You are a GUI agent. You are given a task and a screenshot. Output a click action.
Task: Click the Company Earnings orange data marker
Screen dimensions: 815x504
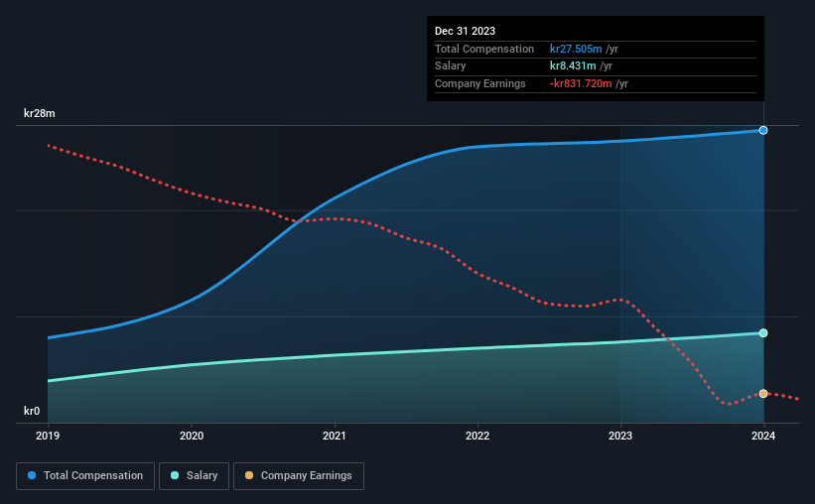click(x=763, y=394)
